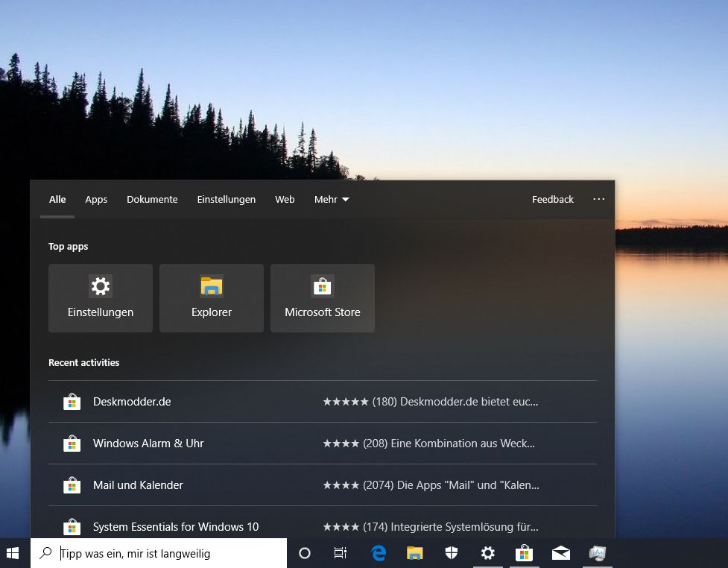Screen dimensions: 728x568
Task: Open Microsoft Store from the taskbar
Action: coord(524,553)
